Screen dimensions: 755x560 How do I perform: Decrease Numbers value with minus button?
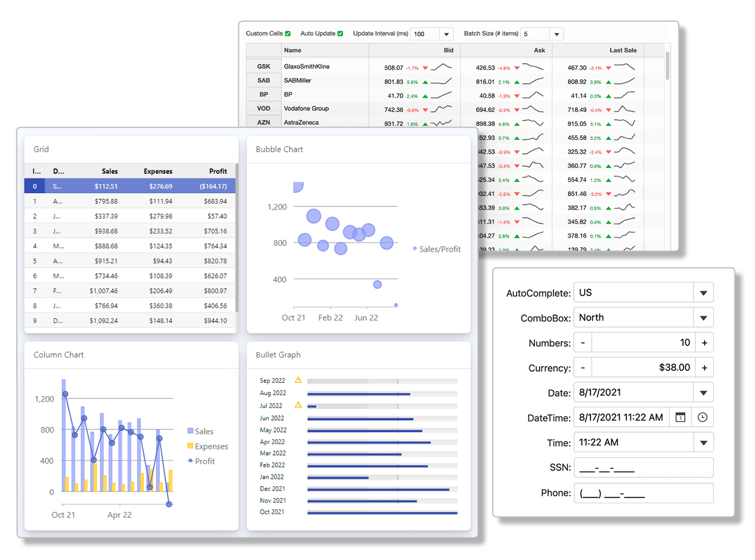coord(583,343)
